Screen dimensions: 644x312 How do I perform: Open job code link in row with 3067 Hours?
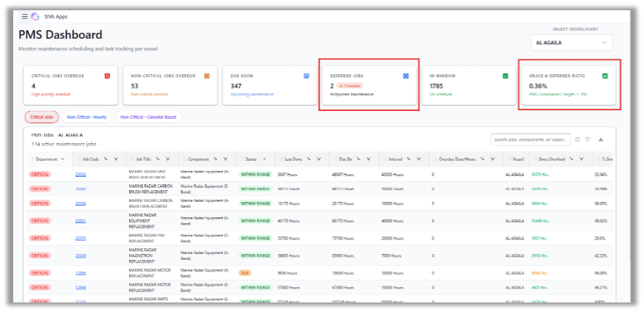tap(81, 174)
